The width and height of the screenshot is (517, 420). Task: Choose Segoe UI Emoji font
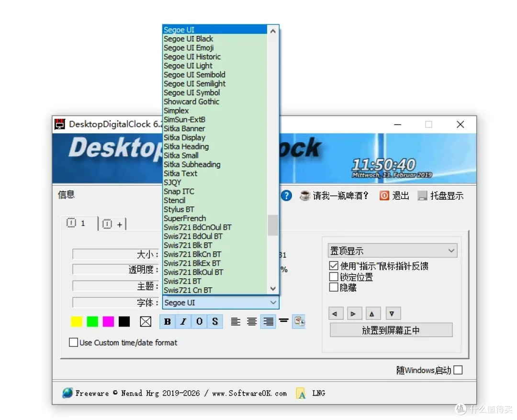point(215,47)
